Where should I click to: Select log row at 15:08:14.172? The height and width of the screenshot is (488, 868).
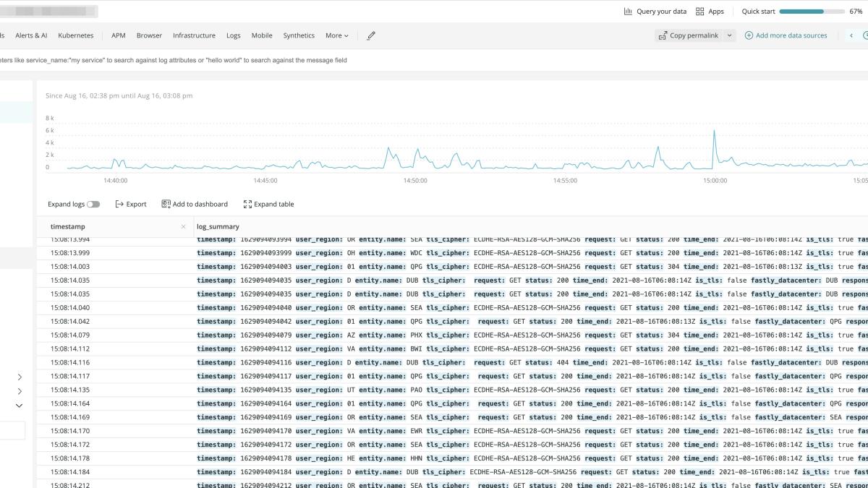[x=452, y=445]
